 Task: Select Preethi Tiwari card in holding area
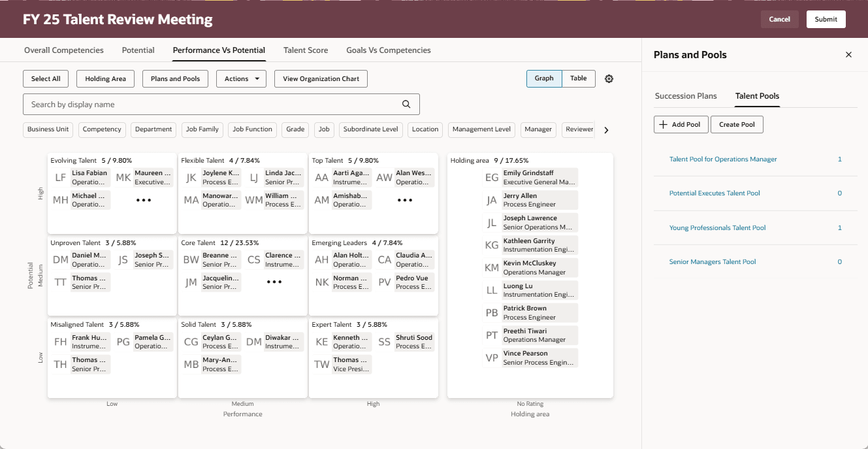point(530,335)
